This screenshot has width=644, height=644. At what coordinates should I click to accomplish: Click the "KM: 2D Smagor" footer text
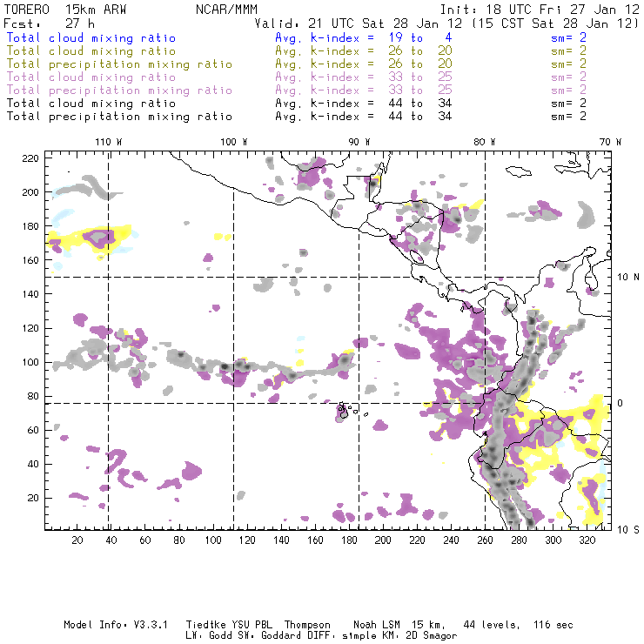(418, 636)
